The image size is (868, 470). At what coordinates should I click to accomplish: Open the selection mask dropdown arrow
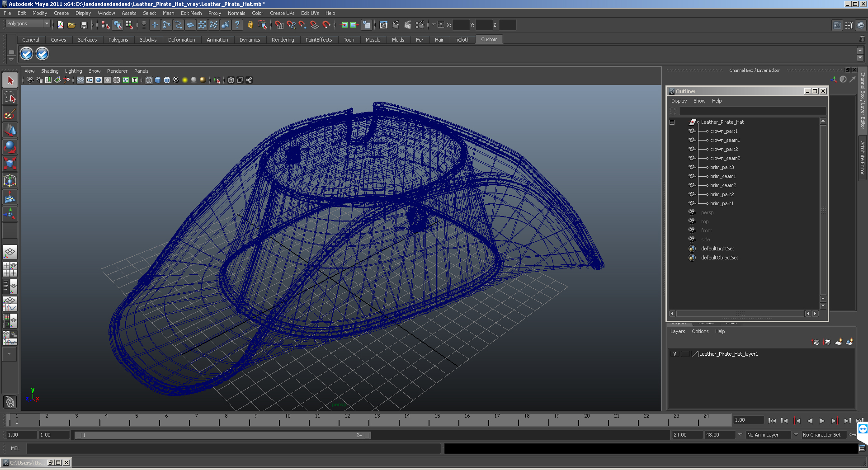[144, 25]
